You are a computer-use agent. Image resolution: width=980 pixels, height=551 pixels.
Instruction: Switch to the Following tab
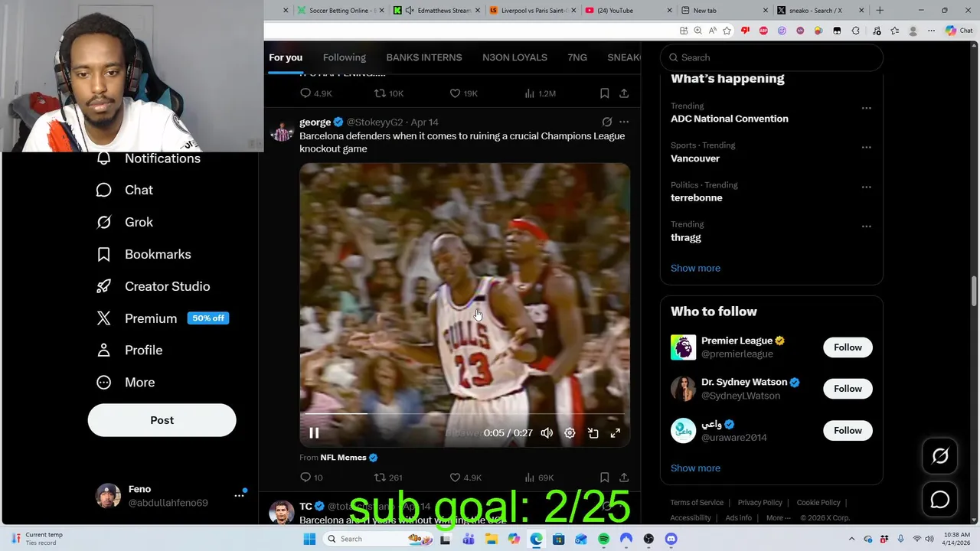pos(345,57)
